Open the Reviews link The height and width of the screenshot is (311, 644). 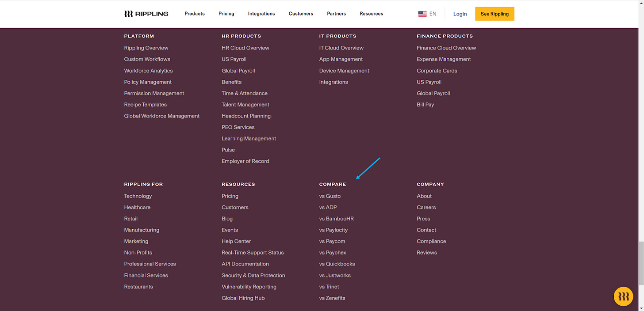427,253
